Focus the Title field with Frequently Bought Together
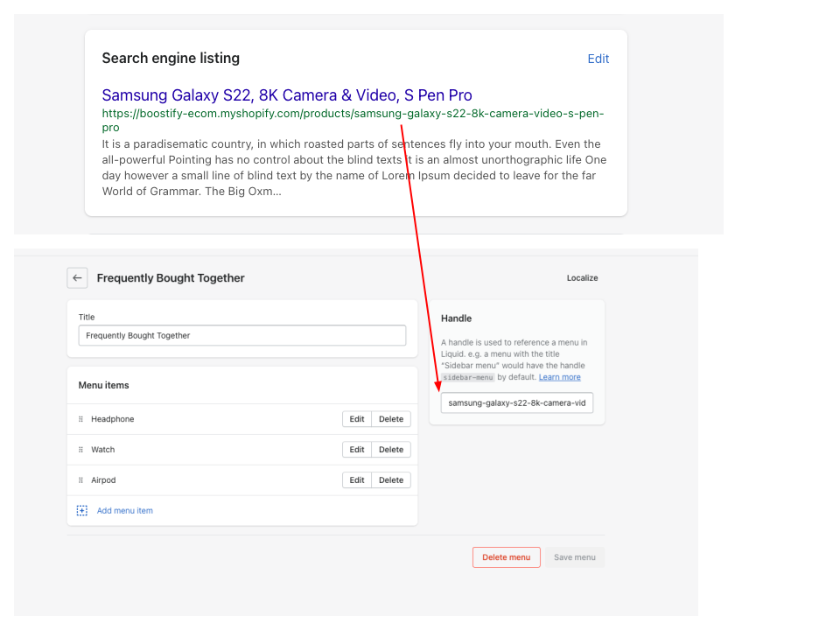Viewport: 840px width, 630px height. coord(242,335)
